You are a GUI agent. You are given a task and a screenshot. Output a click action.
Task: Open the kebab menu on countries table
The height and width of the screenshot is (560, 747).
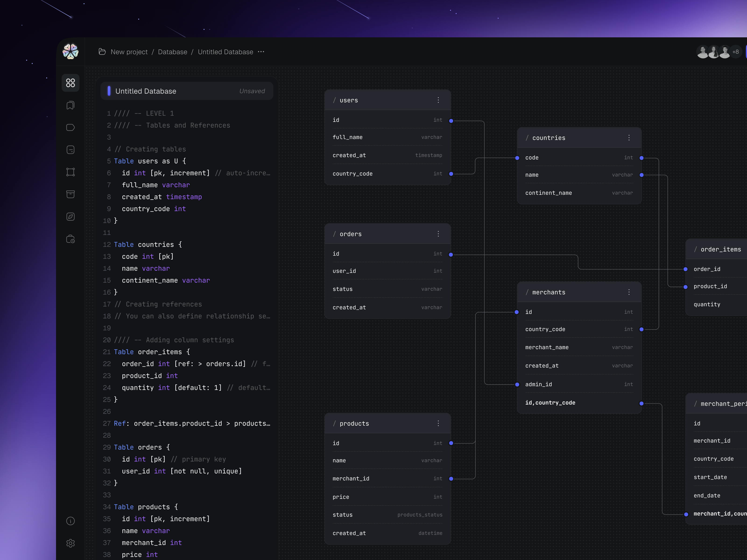629,137
